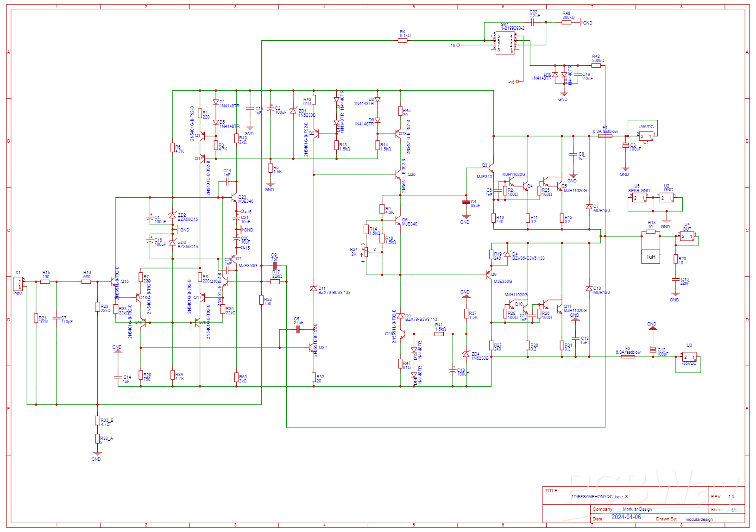Screen dimensions: 756x532
Task: Select Zener diode ZD1 1N5230B
Action: coord(293,111)
